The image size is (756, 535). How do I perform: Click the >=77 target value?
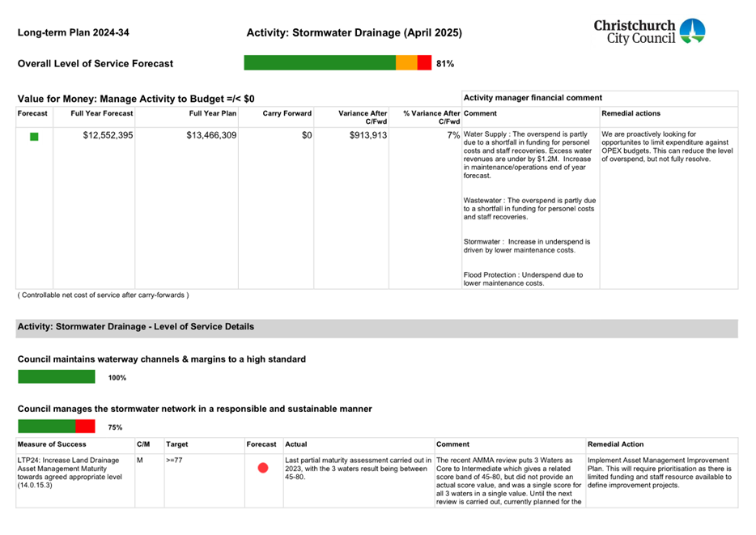175,460
